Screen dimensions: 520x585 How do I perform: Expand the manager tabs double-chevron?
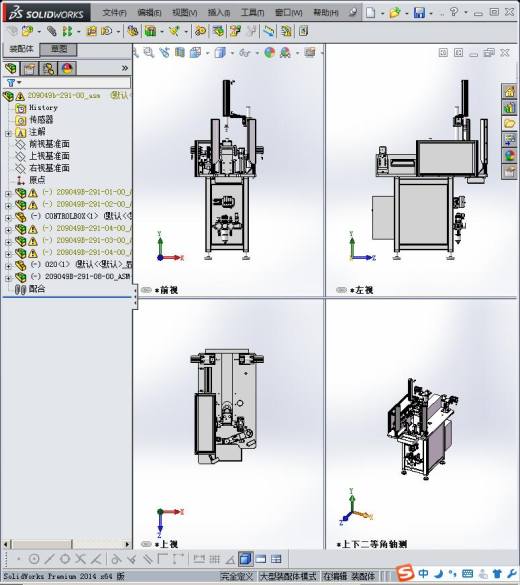[x=125, y=68]
